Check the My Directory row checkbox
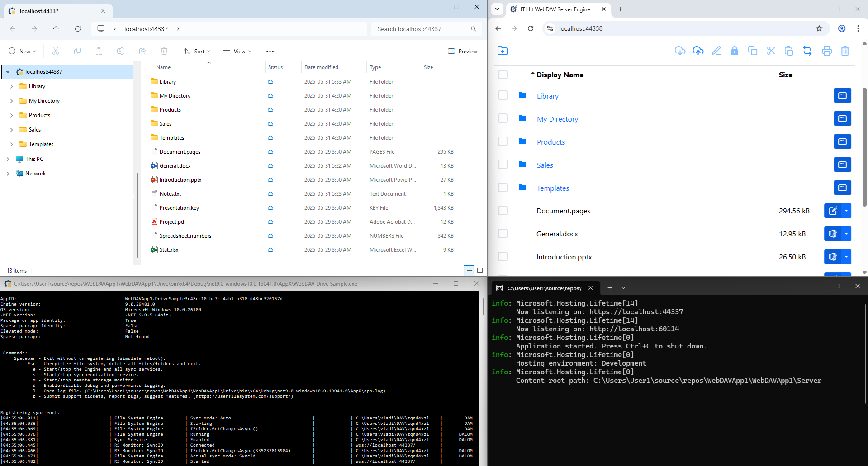The image size is (868, 466). pos(503,118)
